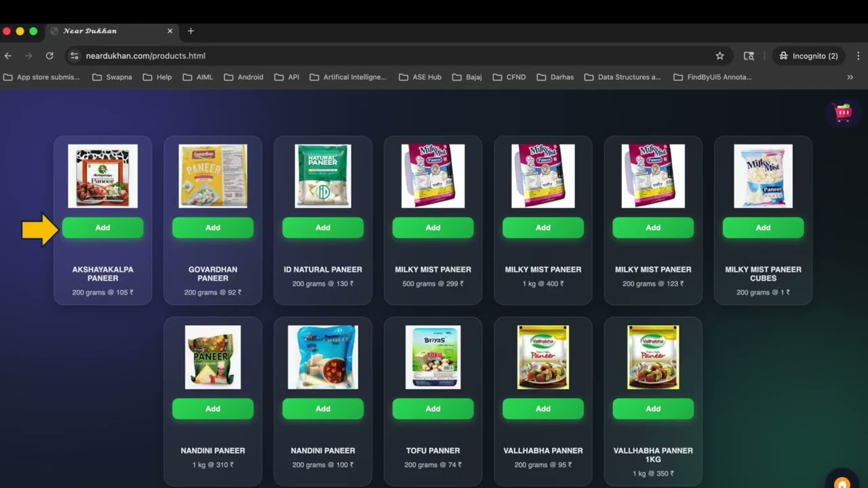The image size is (868, 488).
Task: Add Milky Mist Paneer 1 kg
Action: tap(543, 228)
